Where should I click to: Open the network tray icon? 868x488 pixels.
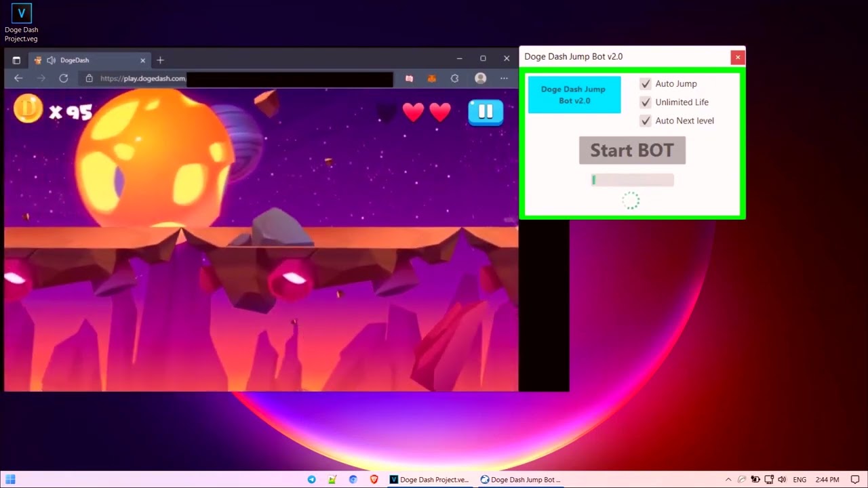pyautogui.click(x=769, y=479)
